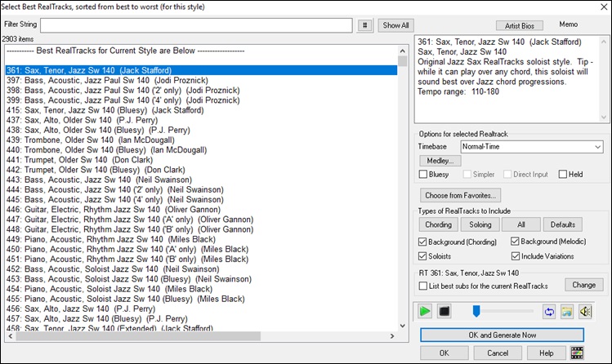
Task: Open the Memo
Action: point(569,24)
